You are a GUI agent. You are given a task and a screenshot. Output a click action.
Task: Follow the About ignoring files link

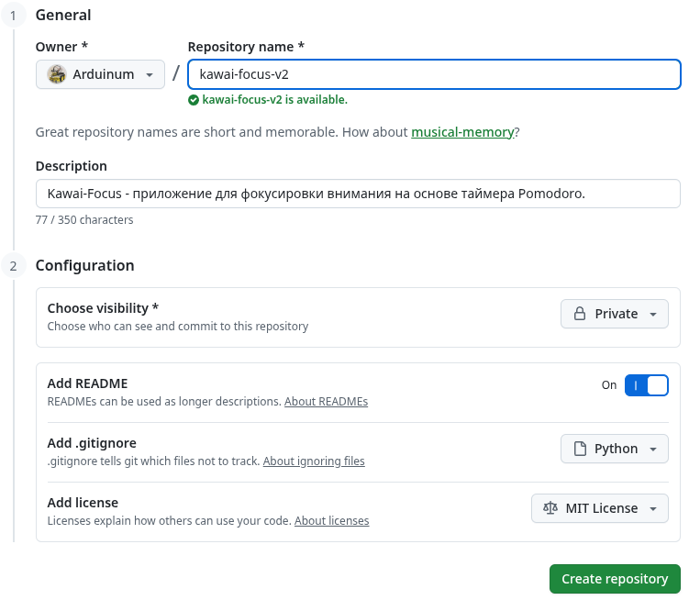(314, 461)
